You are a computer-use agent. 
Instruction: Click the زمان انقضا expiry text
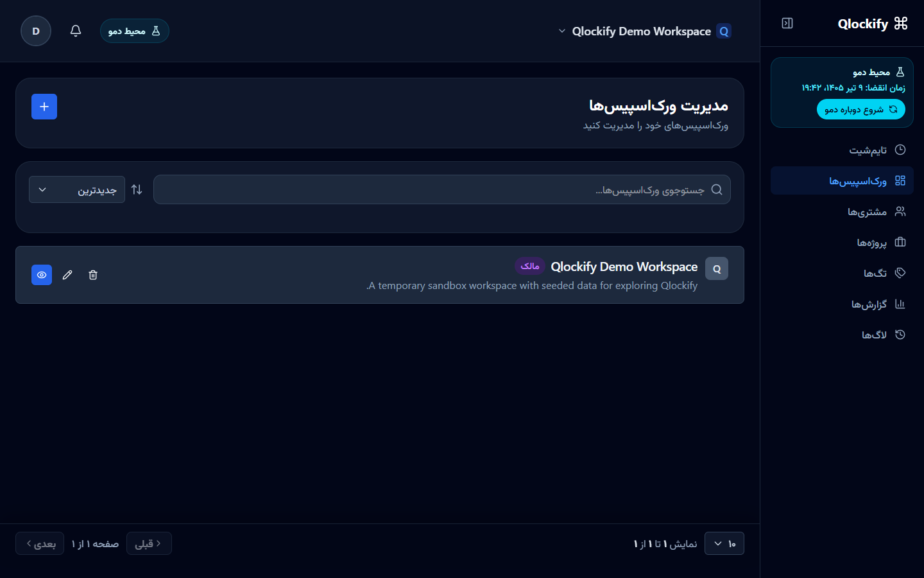853,88
